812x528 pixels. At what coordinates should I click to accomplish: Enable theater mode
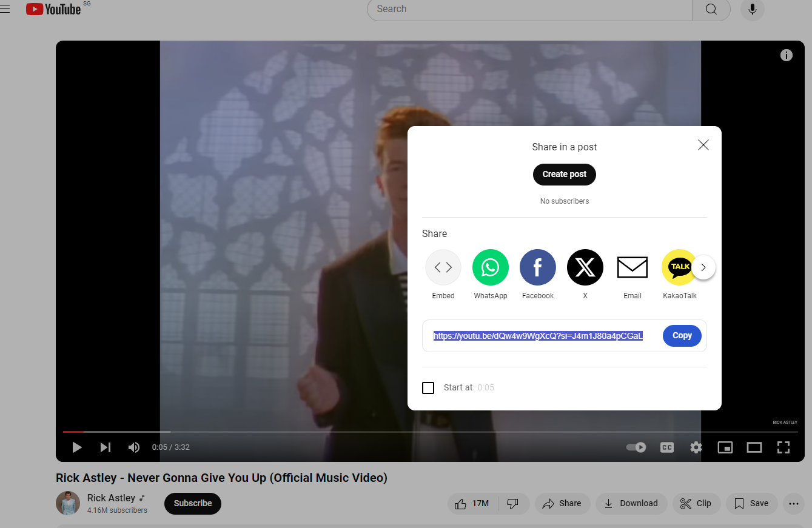click(x=754, y=447)
